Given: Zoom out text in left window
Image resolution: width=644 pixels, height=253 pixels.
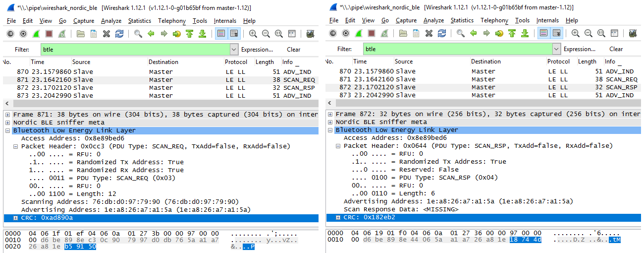Looking at the screenshot, I should (x=266, y=34).
